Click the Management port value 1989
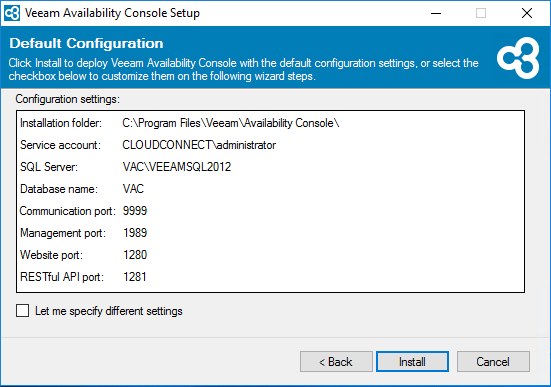Screen dimensions: 551x387 135,233
